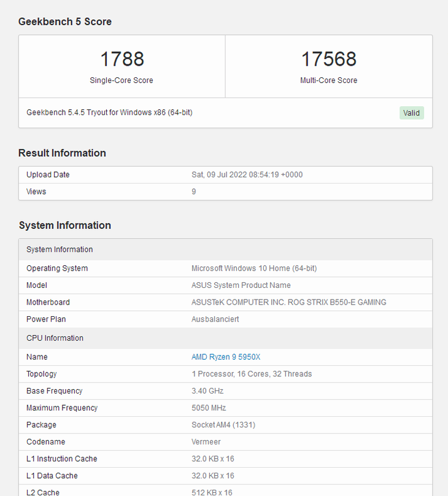448x496 pixels.
Task: Click the Vermeer codename value
Action: click(x=206, y=441)
